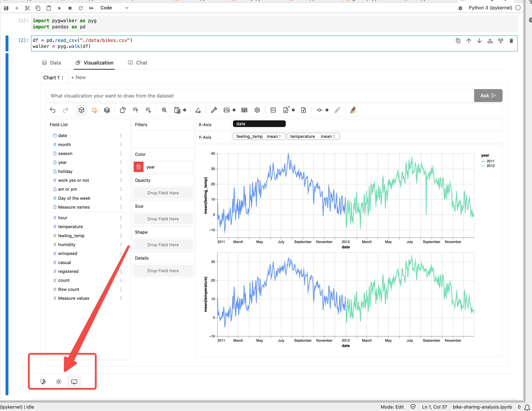The width and height of the screenshot is (532, 411).
Task: Change temperature aggregation mean dropdown
Action: tap(328, 136)
